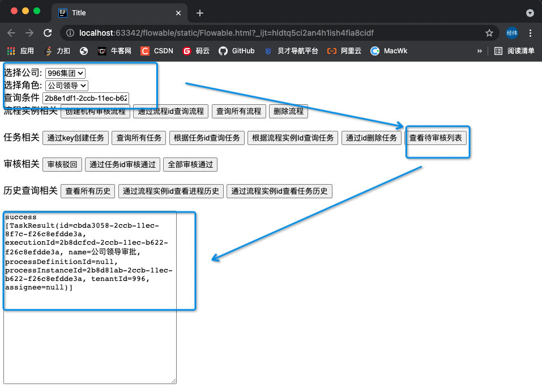Open Chrome's three-dot menu
Image resolution: width=542 pixels, height=392 pixels.
[x=530, y=33]
